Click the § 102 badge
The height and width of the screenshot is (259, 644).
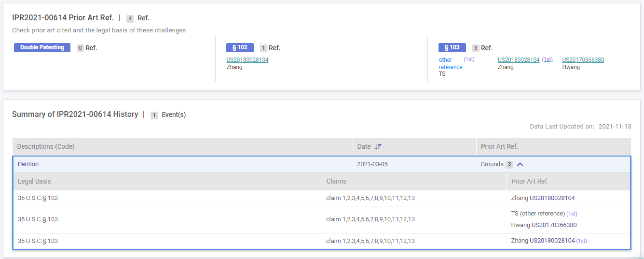[x=240, y=47]
